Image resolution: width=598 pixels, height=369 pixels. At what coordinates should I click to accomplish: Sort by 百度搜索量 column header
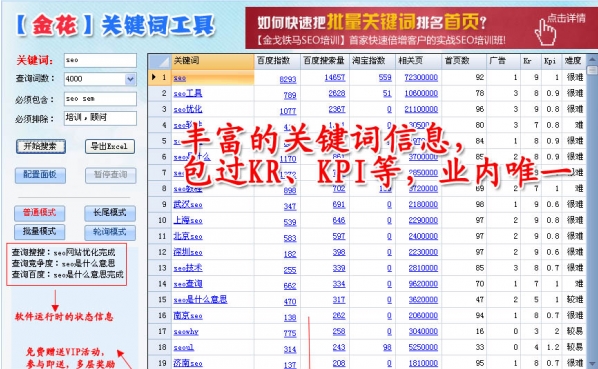[x=325, y=61]
